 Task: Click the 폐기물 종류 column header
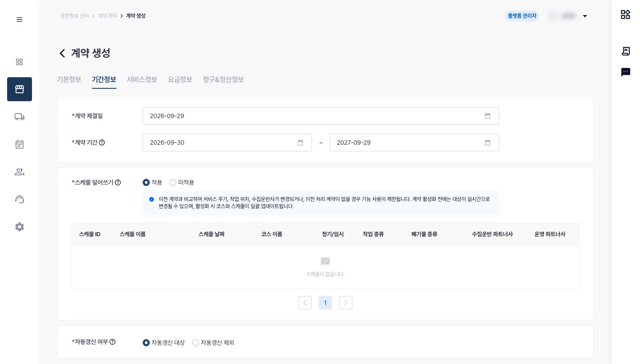click(x=424, y=234)
